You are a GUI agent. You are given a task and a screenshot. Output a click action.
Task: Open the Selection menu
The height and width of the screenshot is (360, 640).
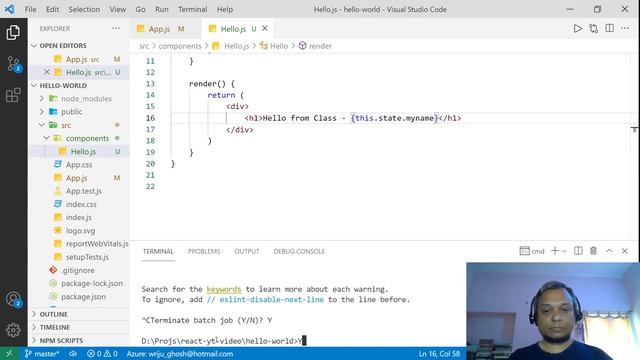point(84,9)
